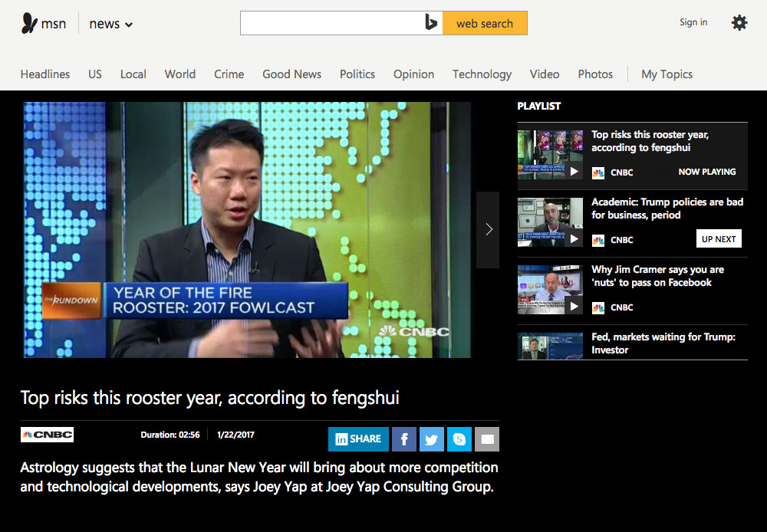Open the settings gear icon
767x532 pixels.
739,23
